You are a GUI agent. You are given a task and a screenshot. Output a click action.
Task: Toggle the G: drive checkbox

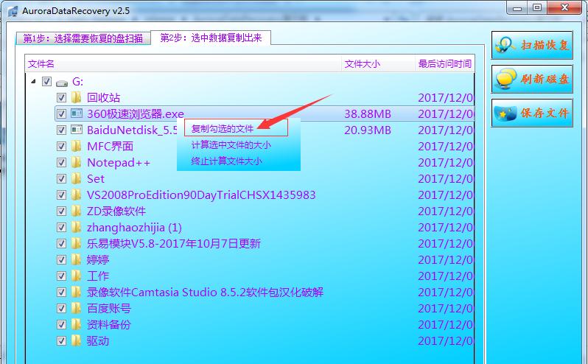pyautogui.click(x=46, y=81)
